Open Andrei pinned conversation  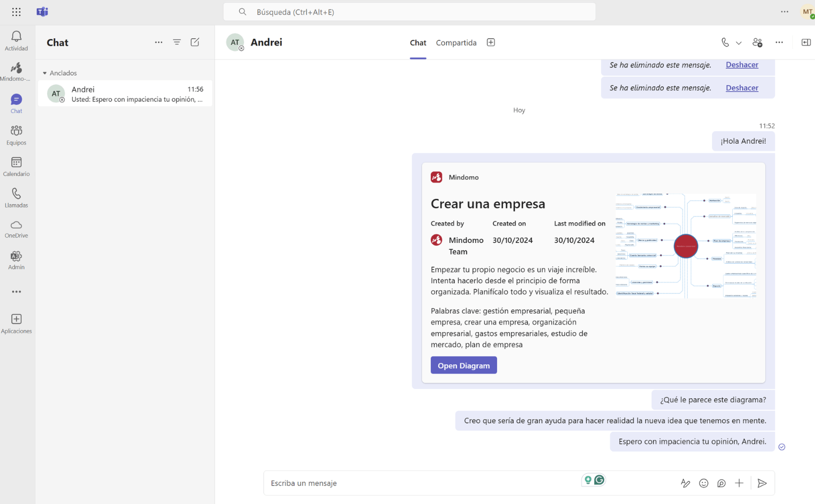click(125, 94)
